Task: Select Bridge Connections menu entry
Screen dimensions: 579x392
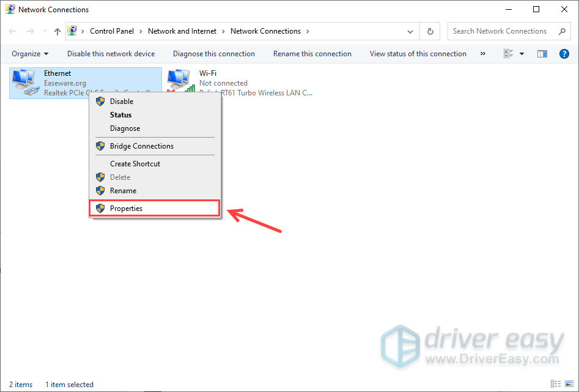Action: click(x=141, y=146)
